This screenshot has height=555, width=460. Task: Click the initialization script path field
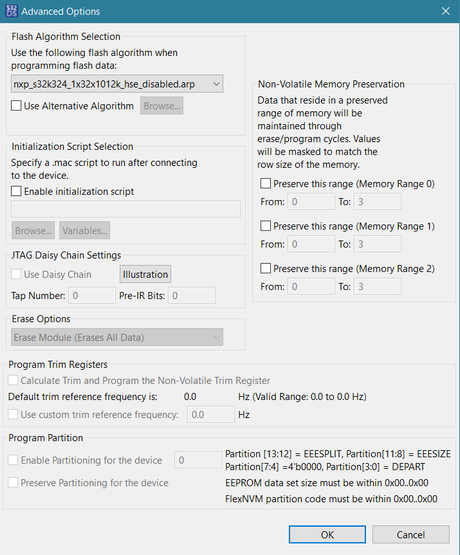click(126, 209)
